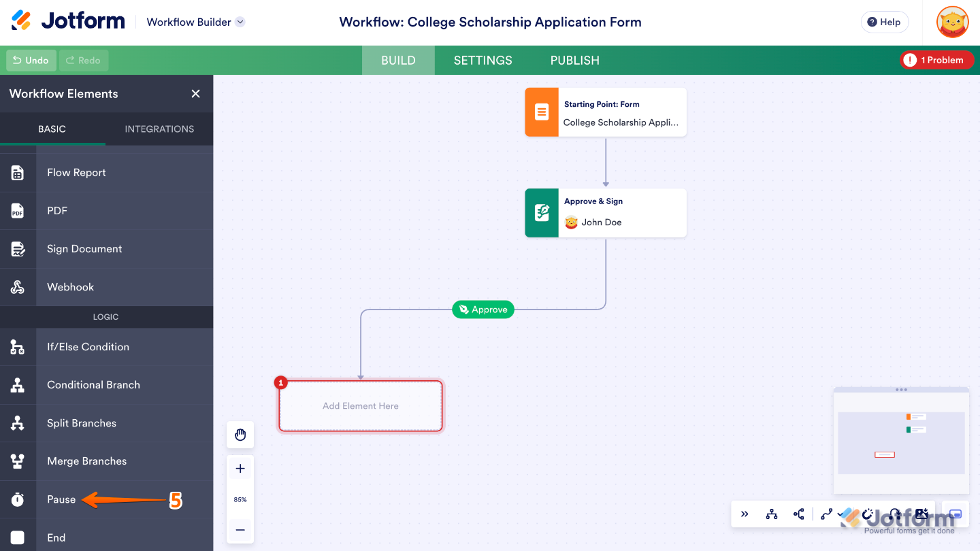Switch to the INTEGRATIONS tab
The height and width of the screenshot is (551, 980).
(159, 129)
